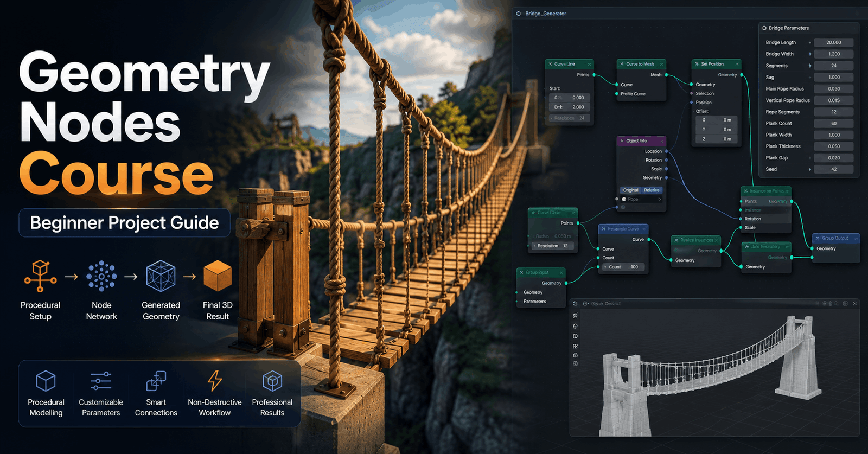
Task: Click the Procedural Setup icon
Action: point(40,276)
